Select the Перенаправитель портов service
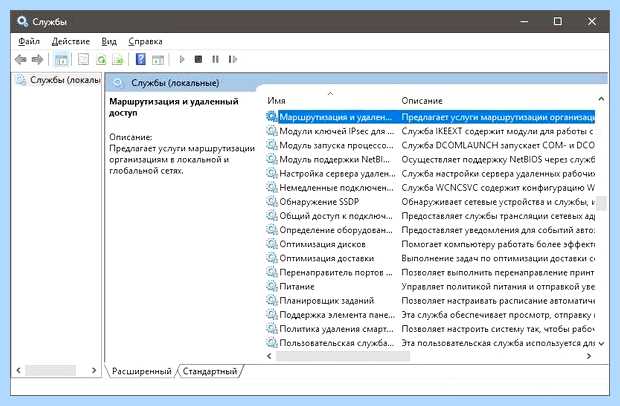 pos(336,272)
